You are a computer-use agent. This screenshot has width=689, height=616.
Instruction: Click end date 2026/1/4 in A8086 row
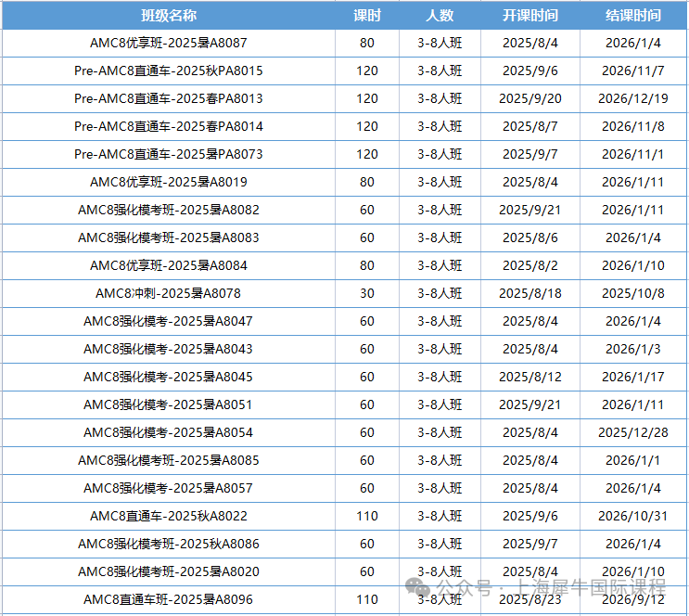(x=632, y=544)
